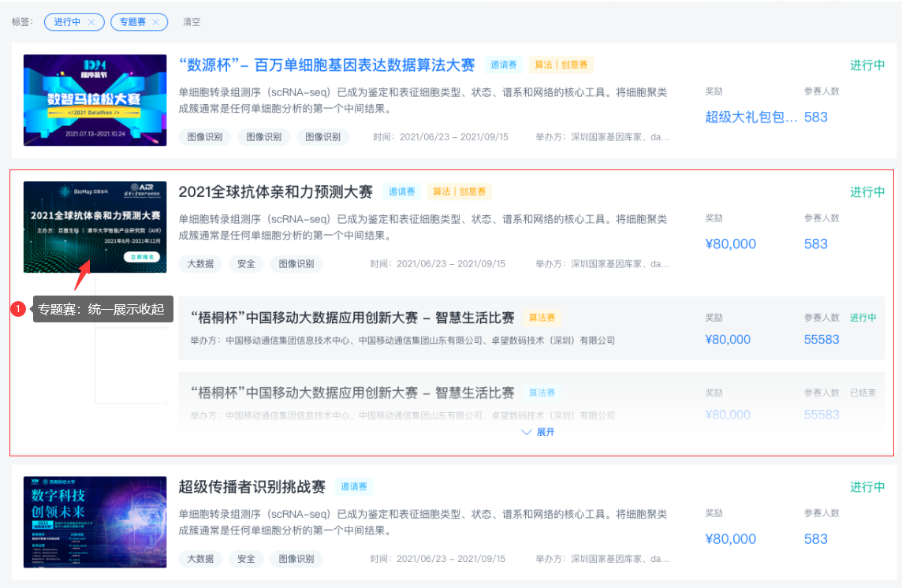Open first “梧桐杯” 智慧生活比赛 sub-competition (进行中)
This screenshot has width=902, height=588.
coord(531,328)
